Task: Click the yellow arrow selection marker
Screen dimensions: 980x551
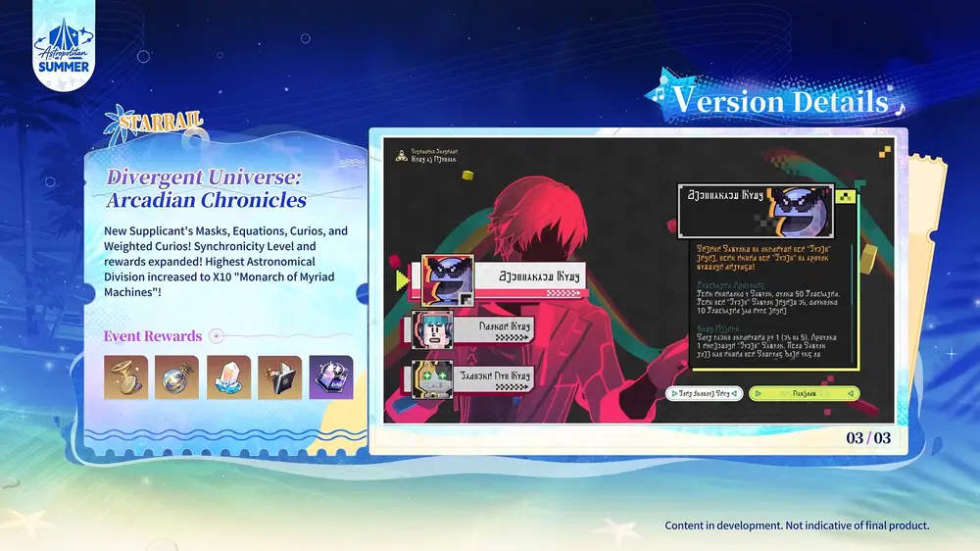Action: (402, 280)
